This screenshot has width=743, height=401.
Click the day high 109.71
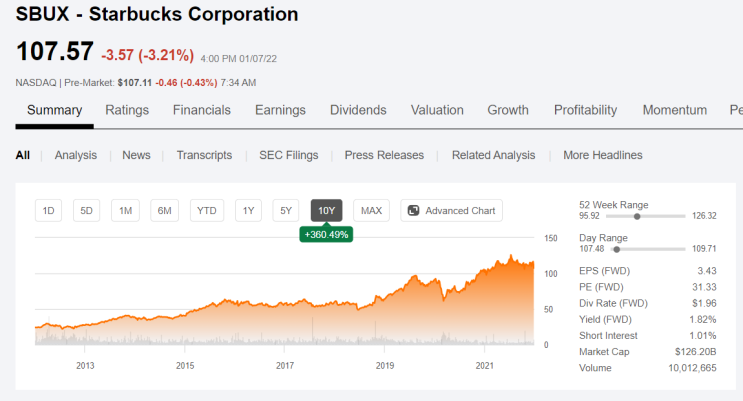click(x=704, y=248)
